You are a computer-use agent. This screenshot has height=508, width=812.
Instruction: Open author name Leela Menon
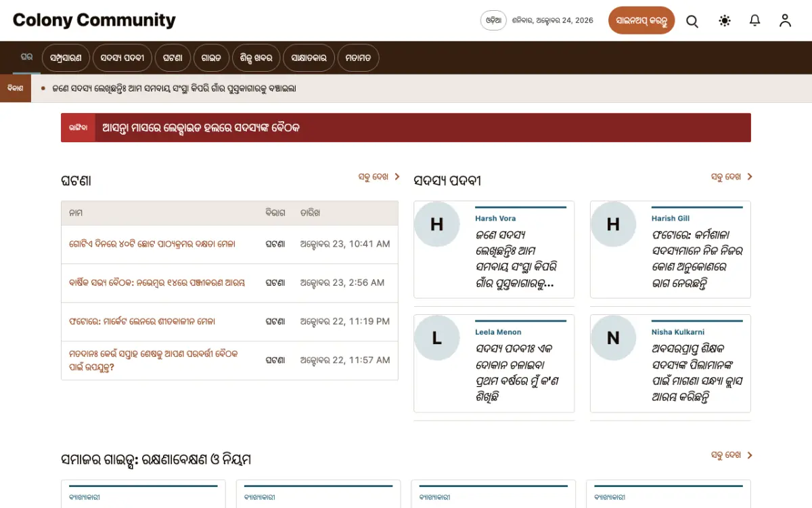(498, 333)
